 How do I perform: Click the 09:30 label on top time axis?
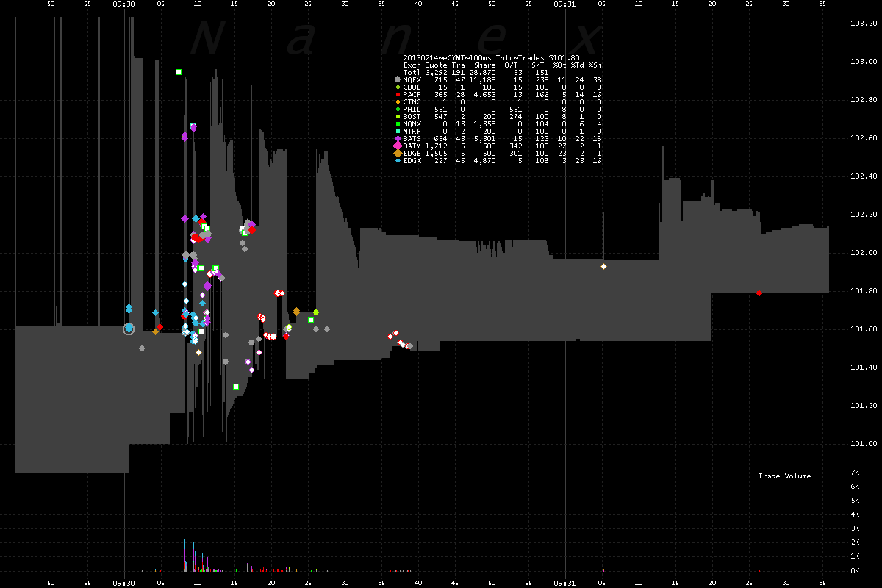coord(124,4)
